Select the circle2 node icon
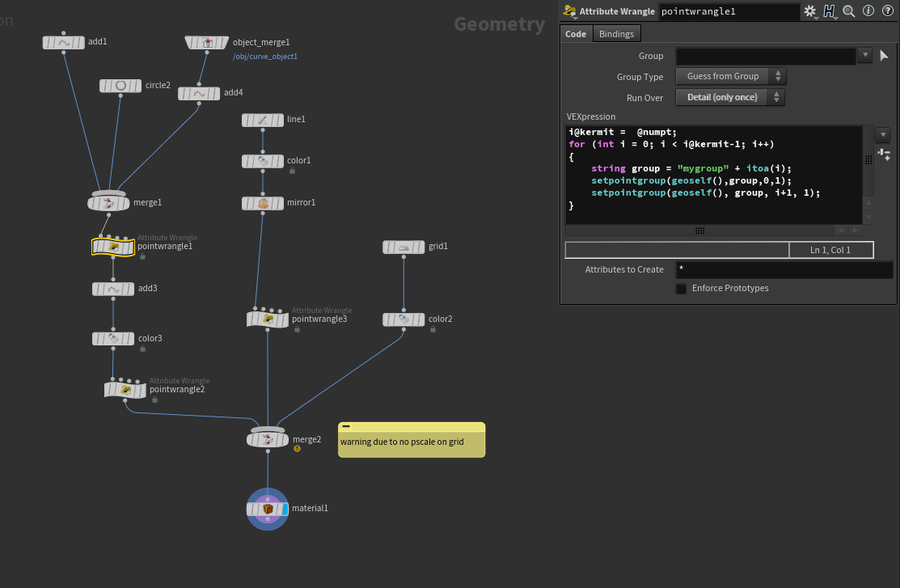This screenshot has width=900, height=588. point(120,86)
